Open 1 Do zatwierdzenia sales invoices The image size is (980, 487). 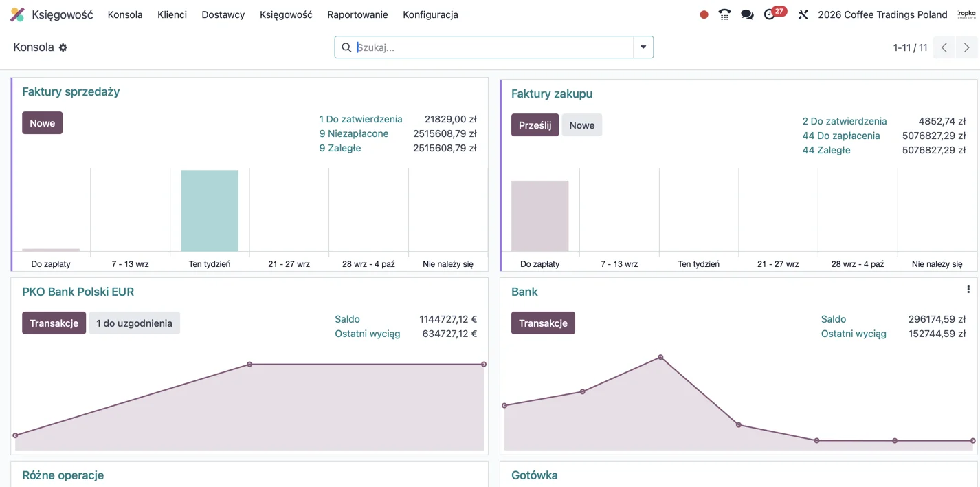361,119
